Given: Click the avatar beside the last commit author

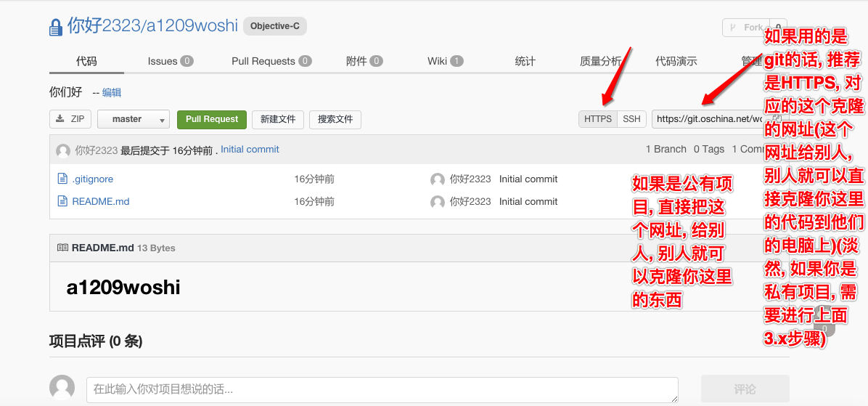Looking at the screenshot, I should point(63,150).
